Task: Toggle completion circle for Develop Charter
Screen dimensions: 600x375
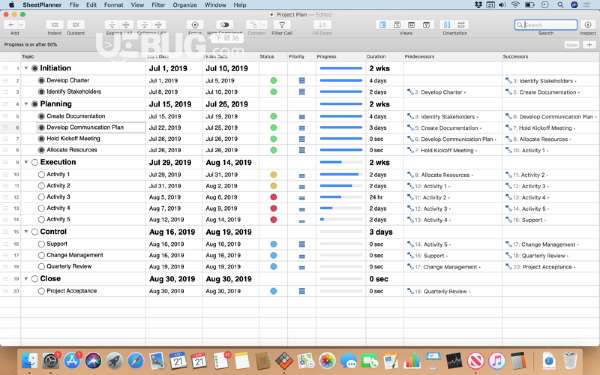Action: (41, 81)
